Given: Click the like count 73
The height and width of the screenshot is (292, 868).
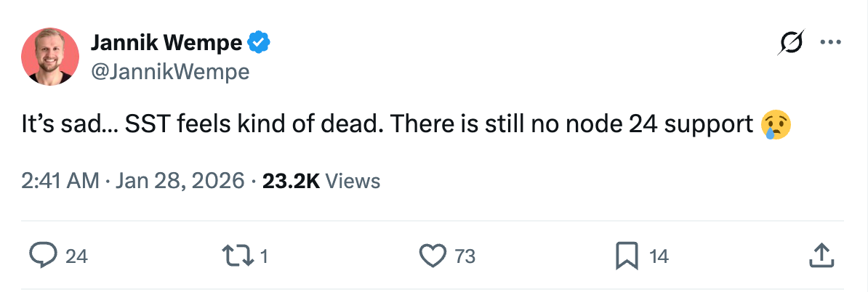Looking at the screenshot, I should click(x=465, y=256).
